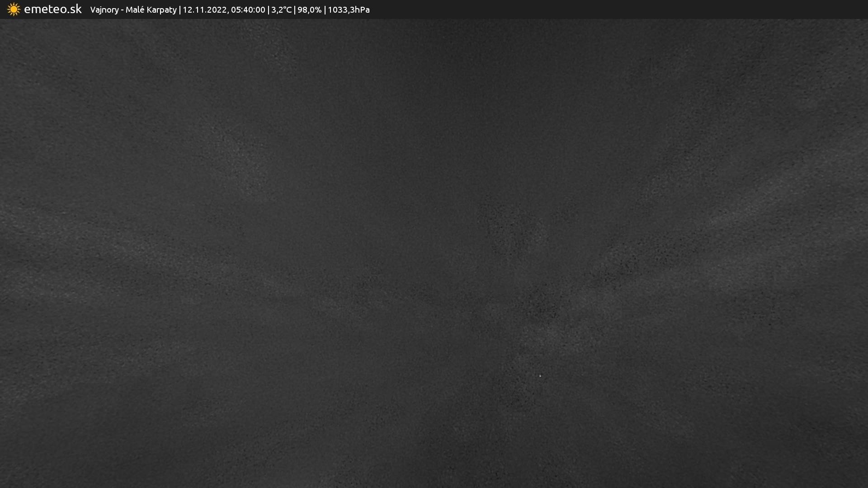Viewport: 868px width, 488px height.
Task: Click the emeteo.sk site name
Action: tap(52, 9)
